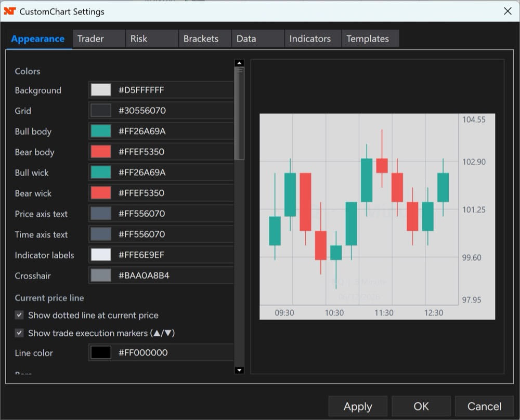Click the scroll up arrow
Screen dimensions: 520x420
pos(239,63)
